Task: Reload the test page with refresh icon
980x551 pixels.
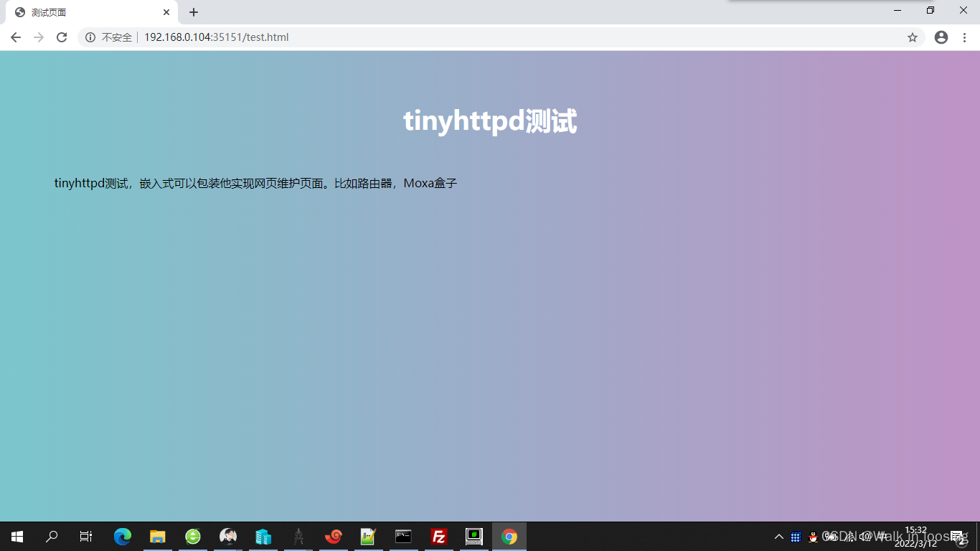Action: point(61,37)
